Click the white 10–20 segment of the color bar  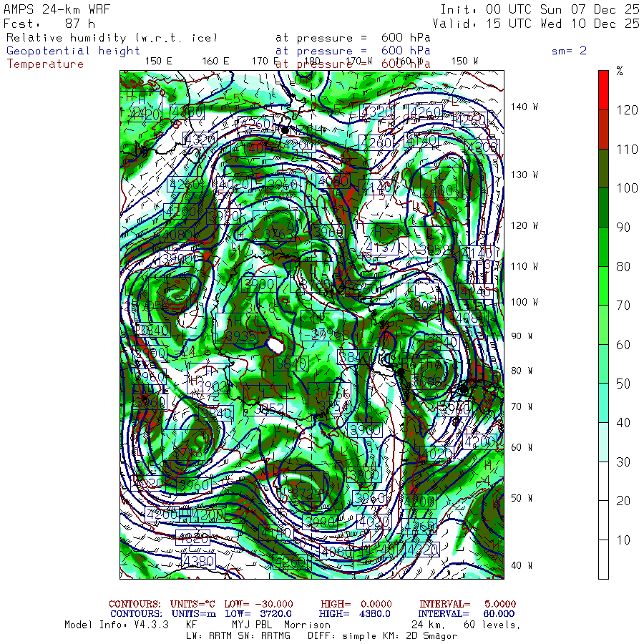click(603, 520)
